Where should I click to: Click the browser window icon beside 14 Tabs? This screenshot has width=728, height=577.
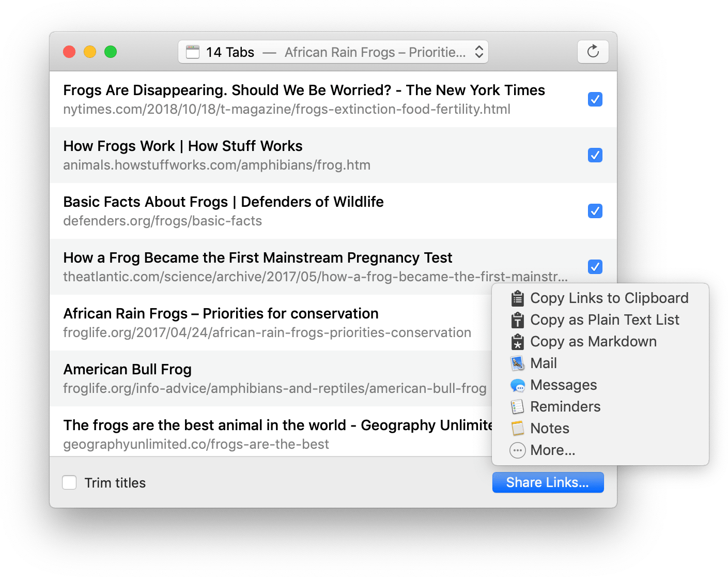(193, 52)
